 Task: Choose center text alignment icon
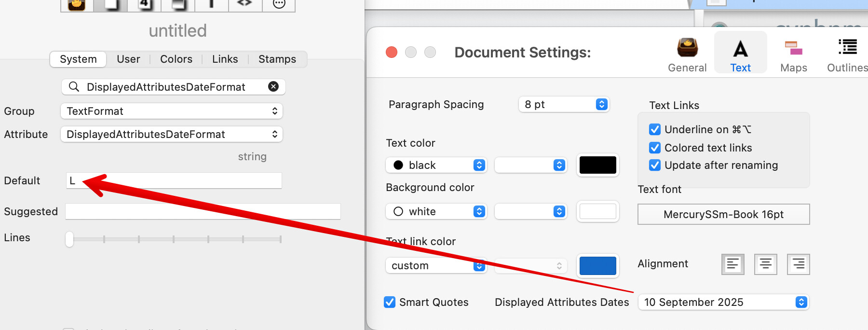(x=765, y=264)
